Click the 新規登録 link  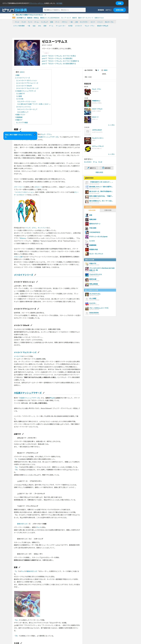click(101, 10)
